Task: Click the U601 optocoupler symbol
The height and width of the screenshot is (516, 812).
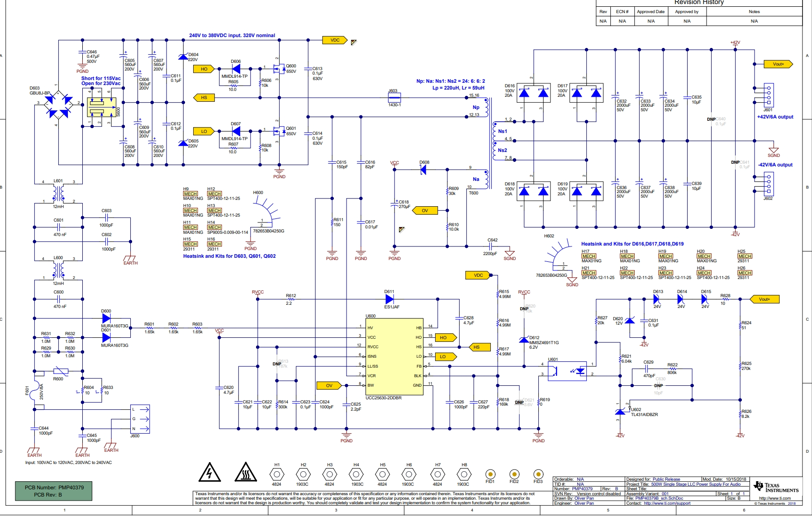Action: [567, 371]
